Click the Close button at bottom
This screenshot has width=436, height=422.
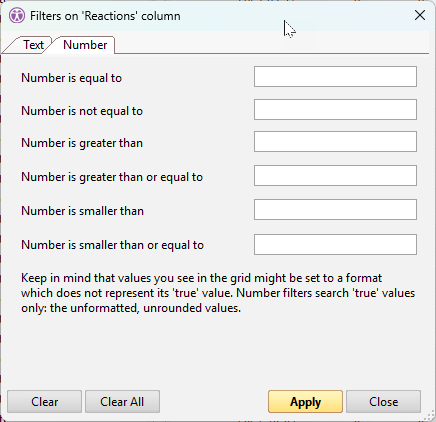tap(383, 402)
